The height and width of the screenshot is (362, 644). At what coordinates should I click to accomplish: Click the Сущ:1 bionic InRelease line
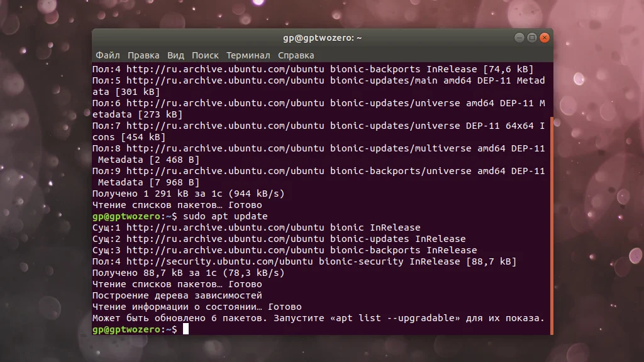257,228
